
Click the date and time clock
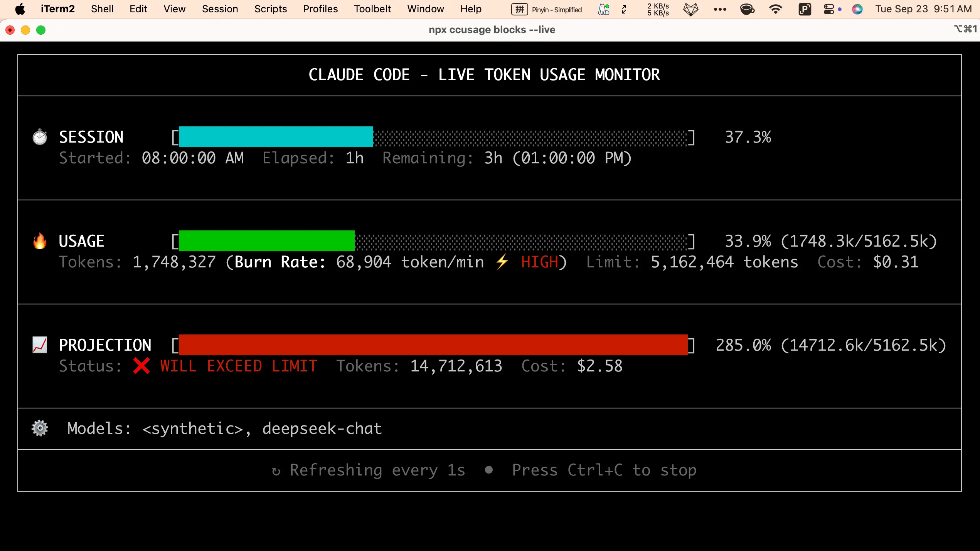[923, 9]
